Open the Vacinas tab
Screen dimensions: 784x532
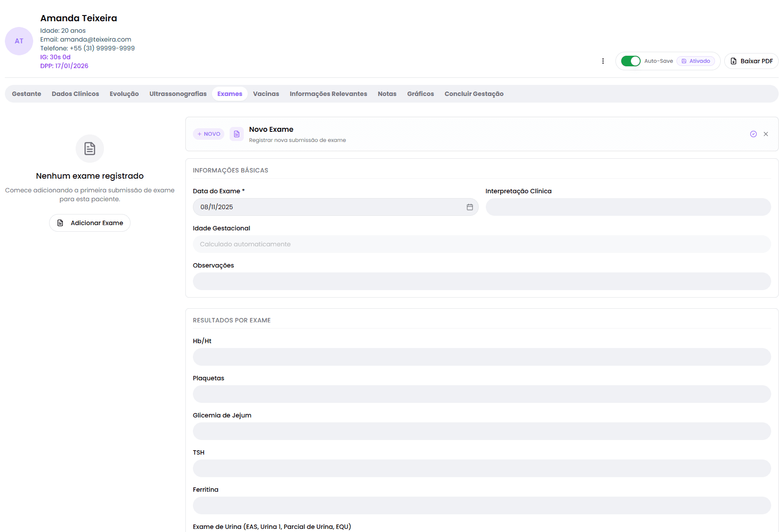(266, 94)
